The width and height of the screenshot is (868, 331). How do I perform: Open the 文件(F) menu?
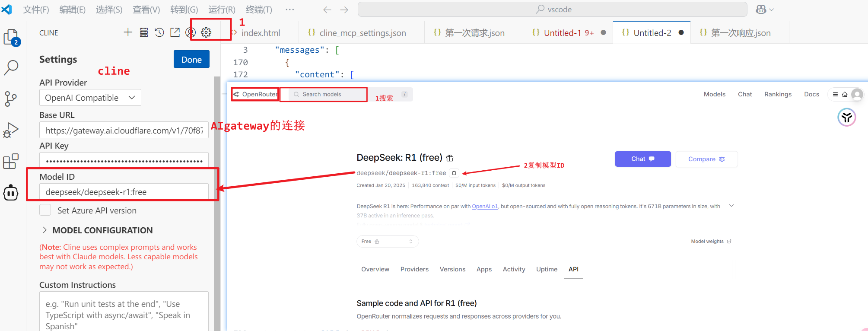(x=36, y=10)
